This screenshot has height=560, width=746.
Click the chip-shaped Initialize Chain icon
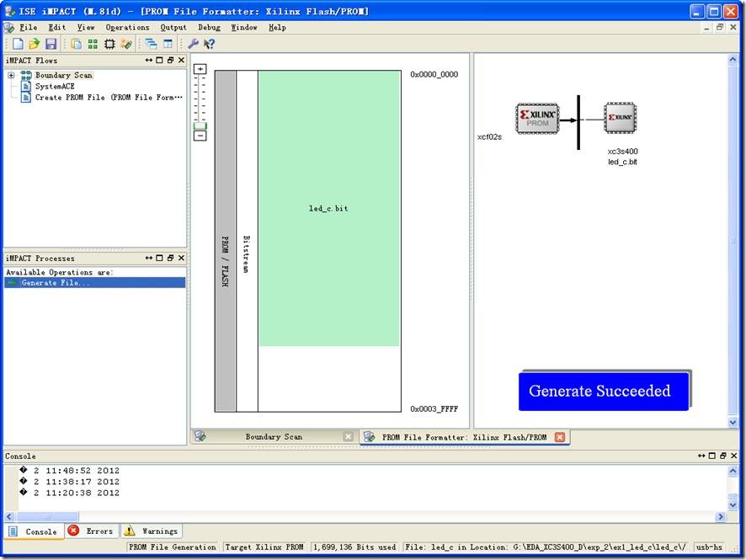(109, 44)
